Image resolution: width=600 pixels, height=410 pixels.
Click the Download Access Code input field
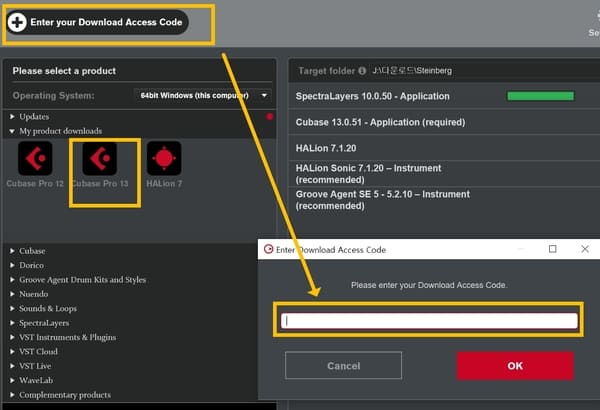coord(429,320)
